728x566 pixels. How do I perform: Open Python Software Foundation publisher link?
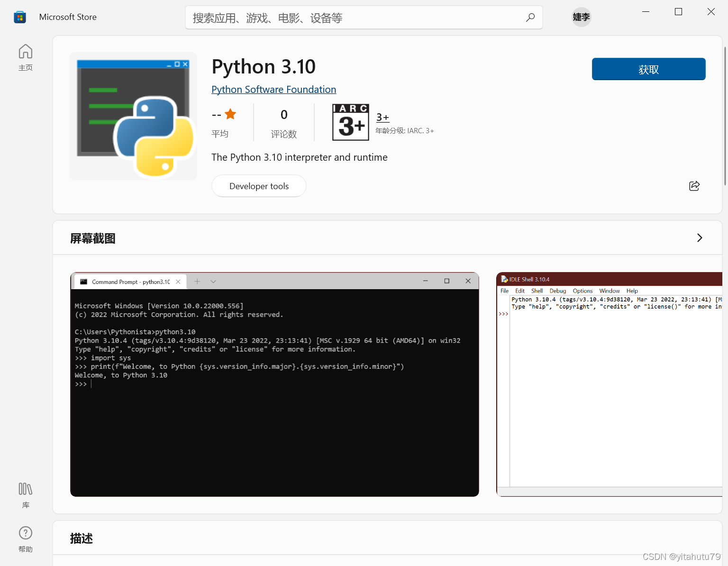(x=273, y=90)
